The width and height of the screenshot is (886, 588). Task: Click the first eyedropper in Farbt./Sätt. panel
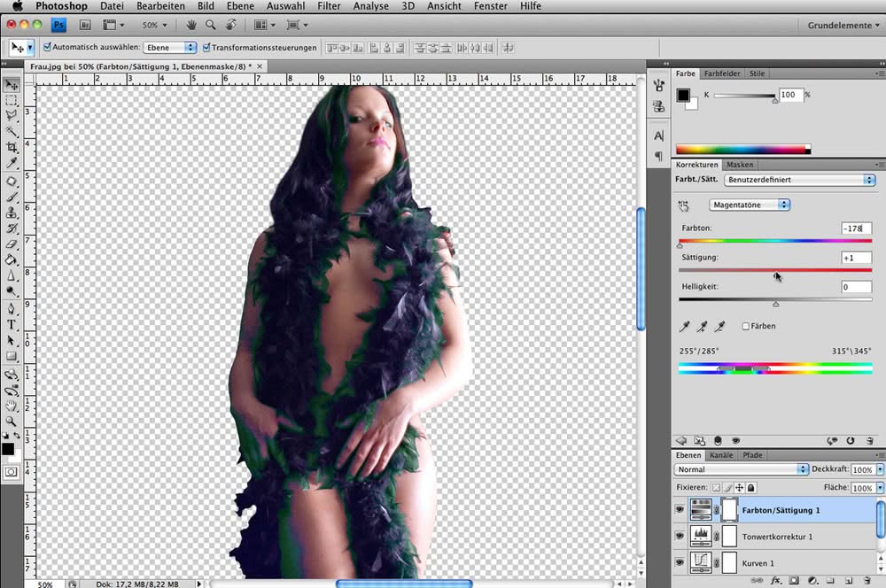684,327
